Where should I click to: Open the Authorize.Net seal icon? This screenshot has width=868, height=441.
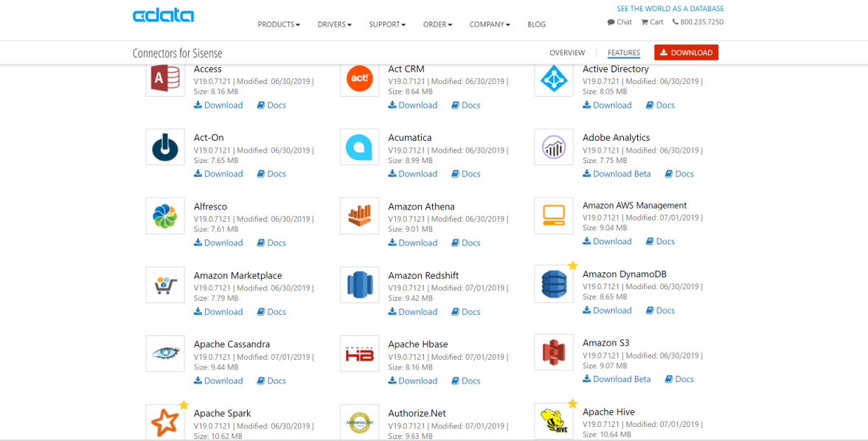point(359,422)
